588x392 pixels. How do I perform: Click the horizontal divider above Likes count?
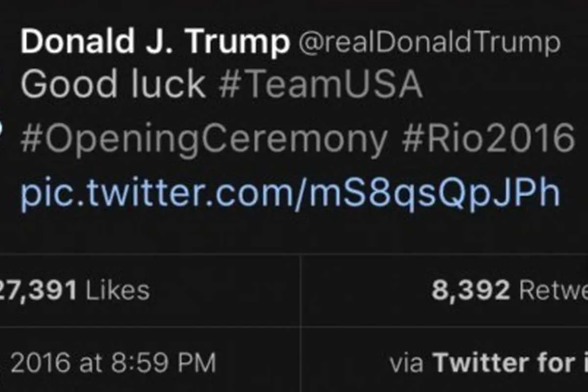tap(294, 254)
